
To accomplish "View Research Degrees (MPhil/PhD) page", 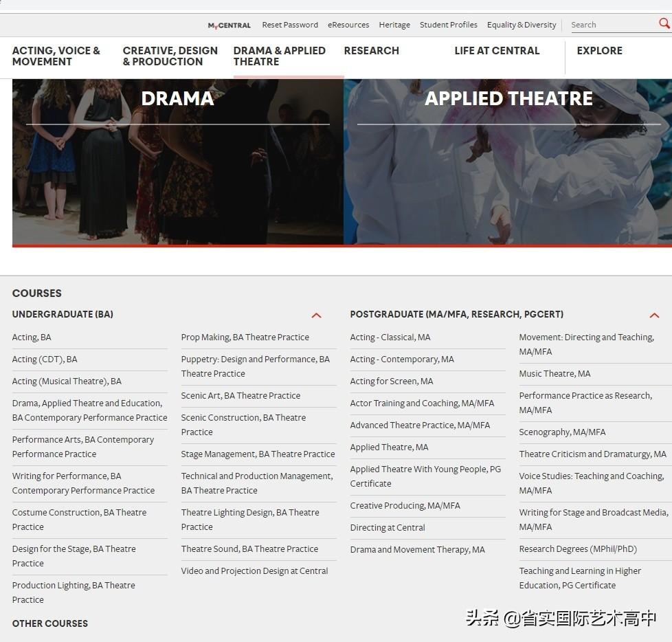I will [578, 549].
